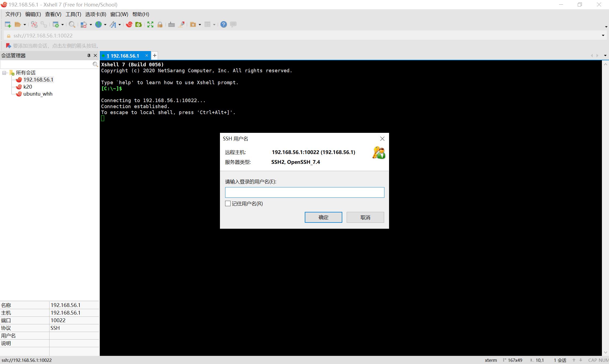Click the lock screen padlock icon
609x364 pixels.
tap(160, 24)
